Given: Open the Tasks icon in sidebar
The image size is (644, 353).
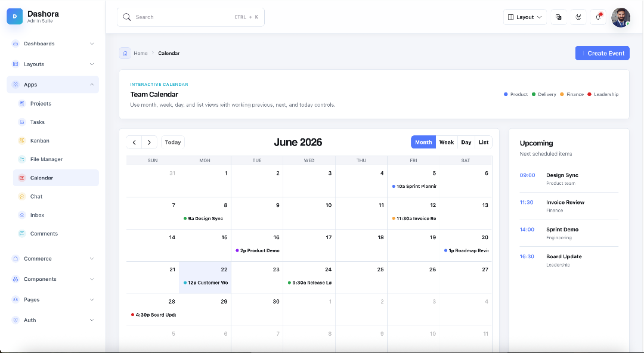Looking at the screenshot, I should [22, 122].
